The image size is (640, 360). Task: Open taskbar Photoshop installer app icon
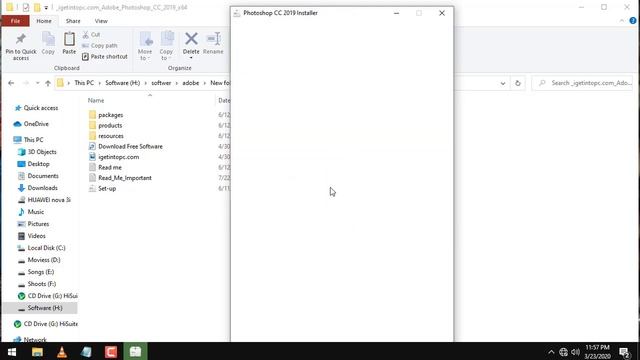[135, 351]
